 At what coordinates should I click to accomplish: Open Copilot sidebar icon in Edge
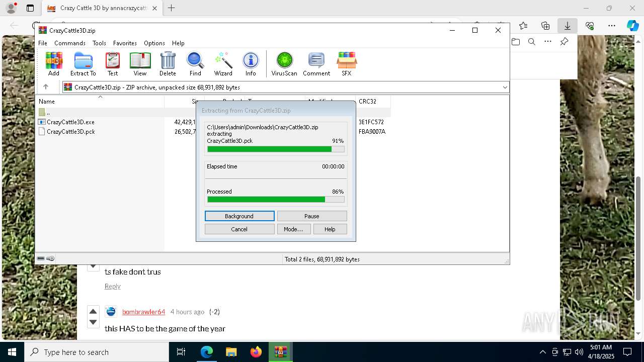coord(632,26)
